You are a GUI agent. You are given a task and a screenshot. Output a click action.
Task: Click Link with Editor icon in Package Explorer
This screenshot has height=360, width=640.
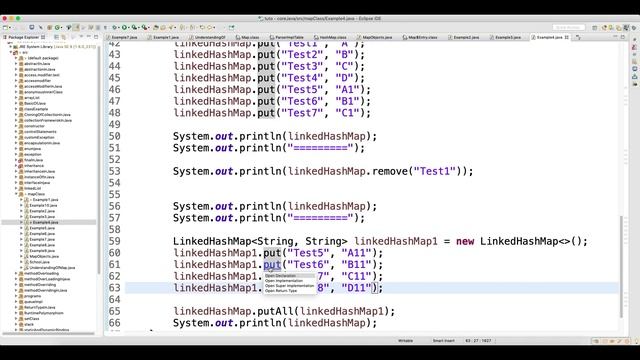click(x=64, y=37)
